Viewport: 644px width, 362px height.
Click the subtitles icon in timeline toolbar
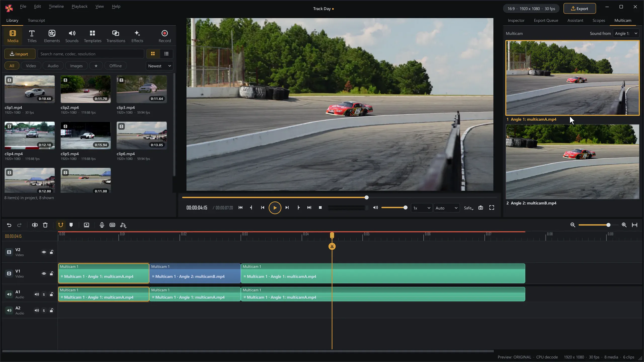pyautogui.click(x=112, y=225)
